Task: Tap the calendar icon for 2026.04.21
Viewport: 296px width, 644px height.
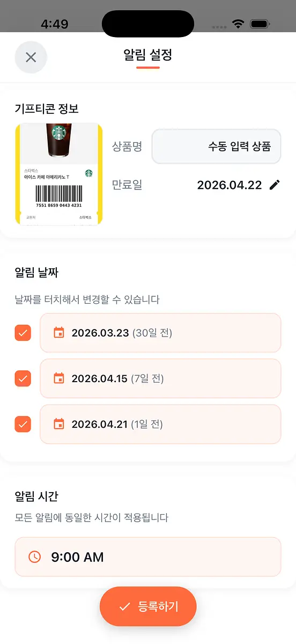Action: click(x=59, y=424)
